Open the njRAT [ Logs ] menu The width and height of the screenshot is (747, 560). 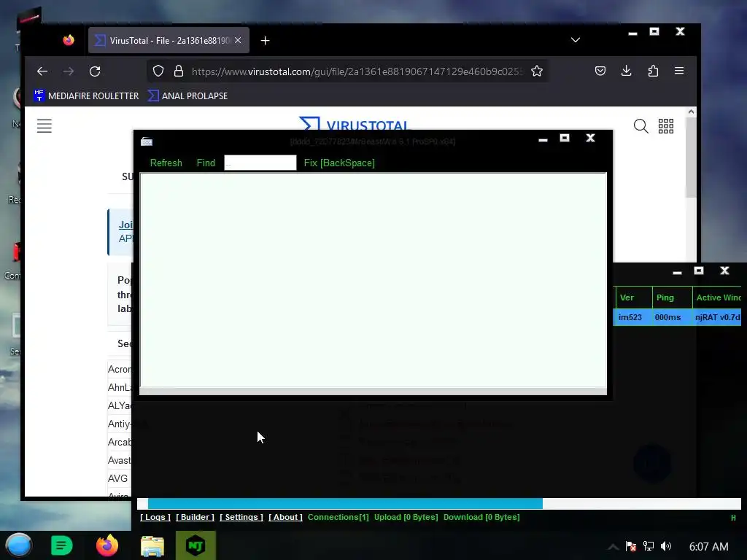[155, 517]
